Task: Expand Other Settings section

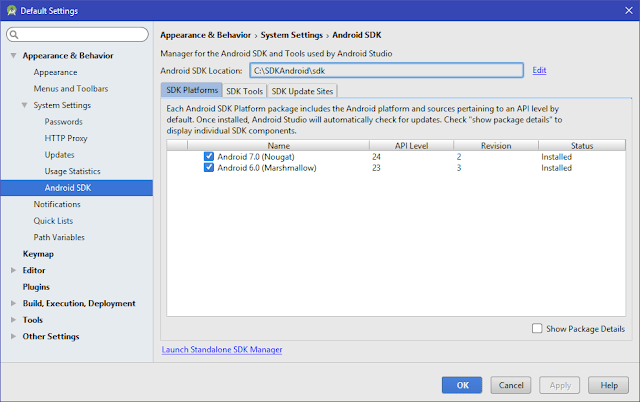Action: click(13, 336)
